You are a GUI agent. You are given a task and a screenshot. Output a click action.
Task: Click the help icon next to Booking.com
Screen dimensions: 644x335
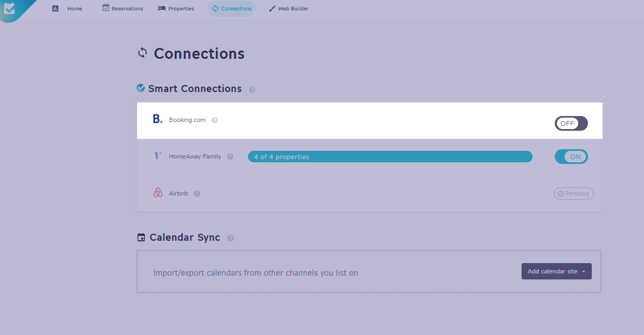[x=214, y=120]
